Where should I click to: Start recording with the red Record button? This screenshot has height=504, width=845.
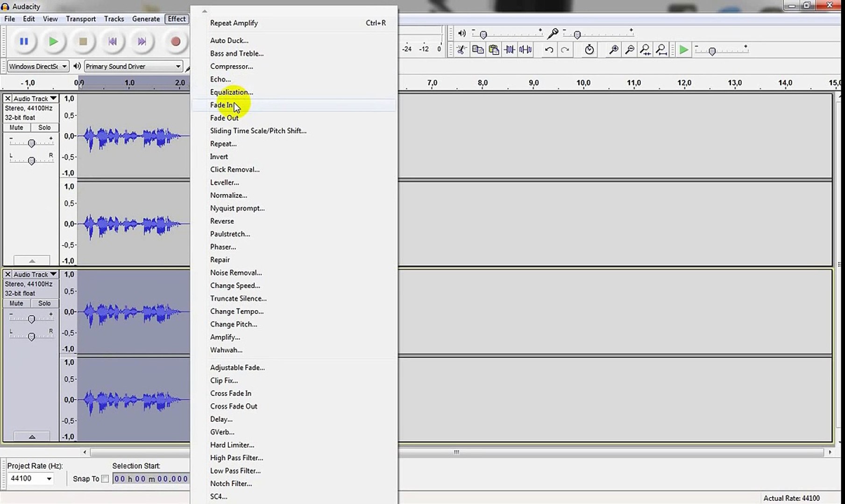pos(176,42)
